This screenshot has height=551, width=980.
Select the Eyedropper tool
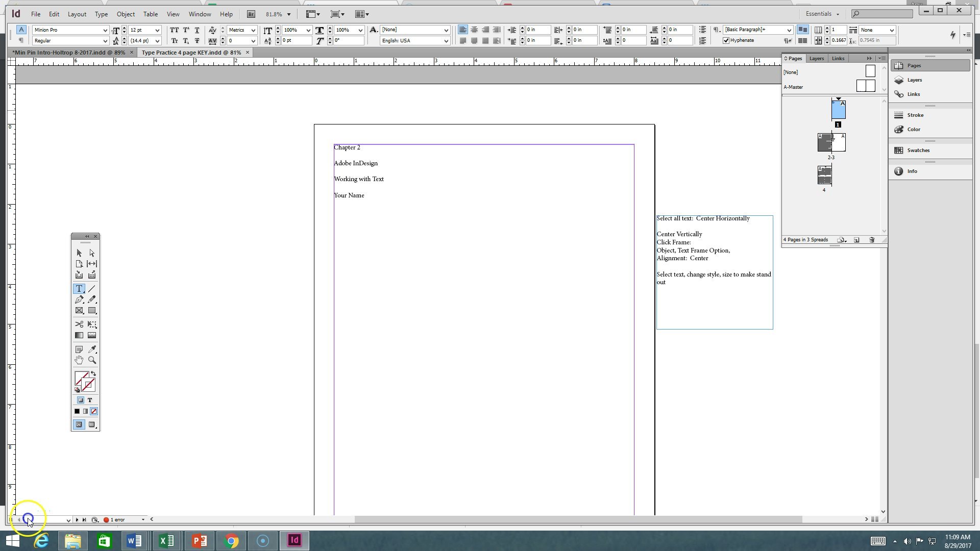click(x=92, y=349)
